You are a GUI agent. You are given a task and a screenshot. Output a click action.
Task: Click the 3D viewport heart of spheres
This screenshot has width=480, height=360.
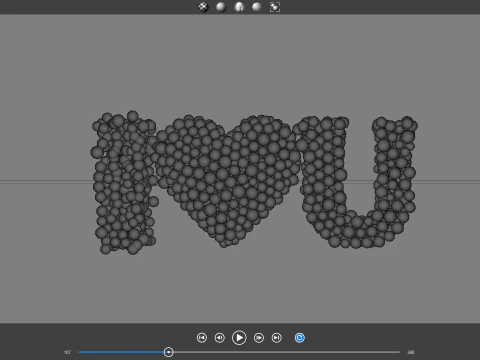point(227,180)
